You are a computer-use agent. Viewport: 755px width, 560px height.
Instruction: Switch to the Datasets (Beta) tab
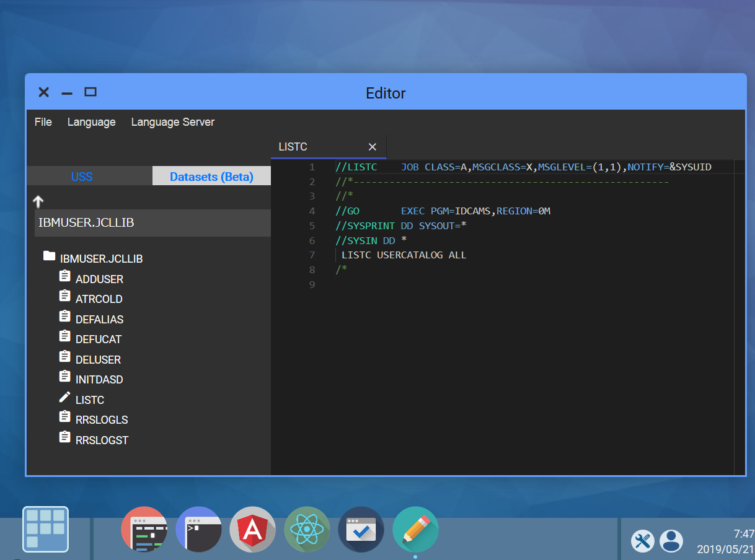click(x=211, y=177)
